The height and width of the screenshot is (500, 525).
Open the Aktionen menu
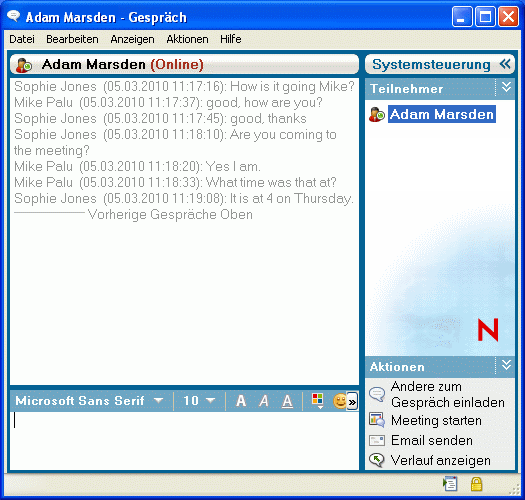188,39
